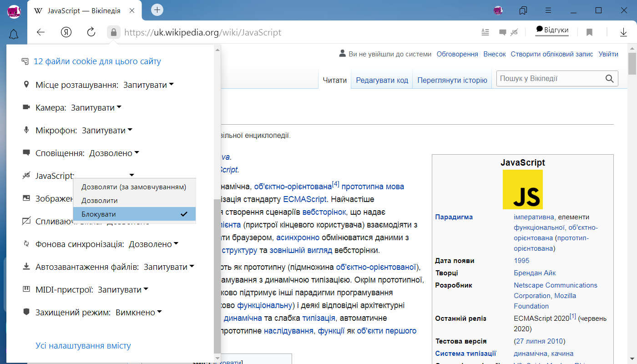Viewport: 637px width, 364px height.
Task: Open the Система типізації infobox link
Action: (465, 354)
